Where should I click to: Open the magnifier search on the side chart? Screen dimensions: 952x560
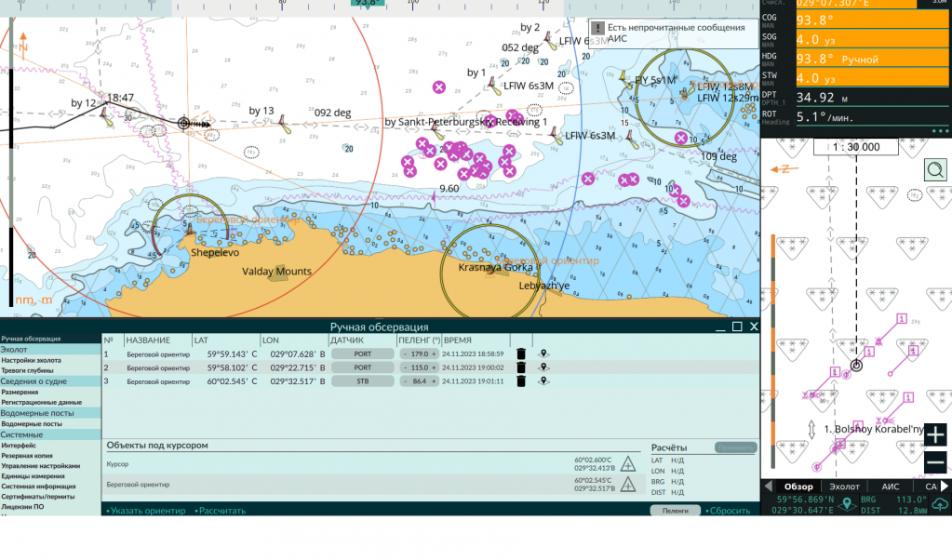[x=935, y=170]
